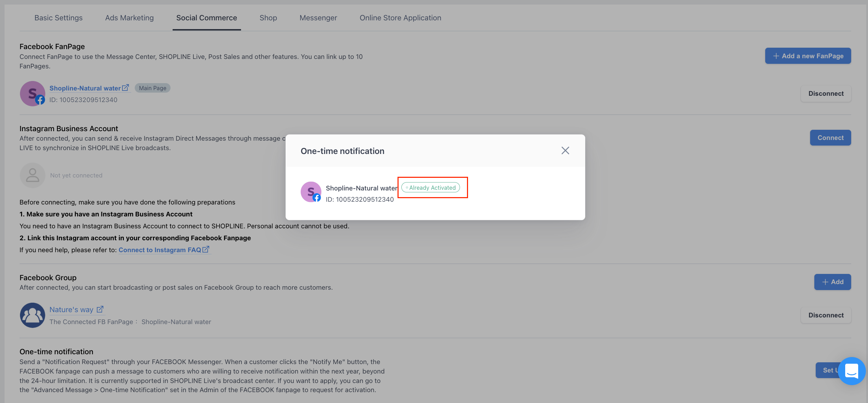The width and height of the screenshot is (868, 403).
Task: Click Add a new FanPage button
Action: click(808, 56)
